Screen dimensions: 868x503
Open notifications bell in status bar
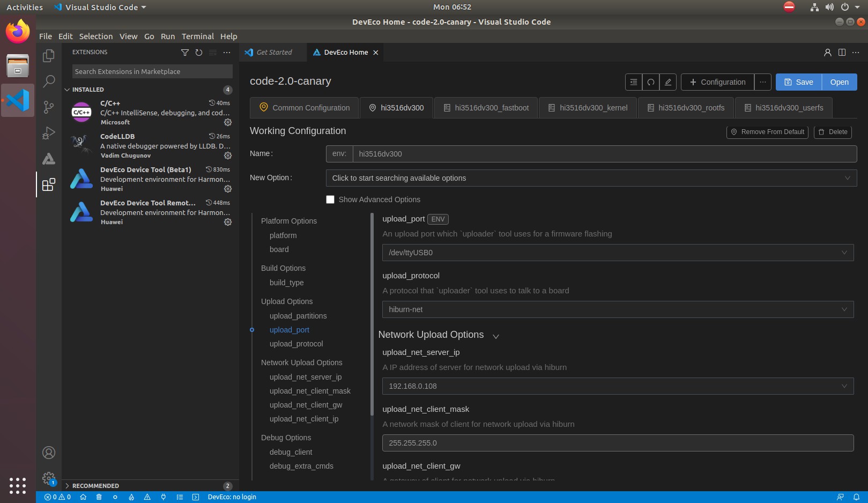coord(856,497)
